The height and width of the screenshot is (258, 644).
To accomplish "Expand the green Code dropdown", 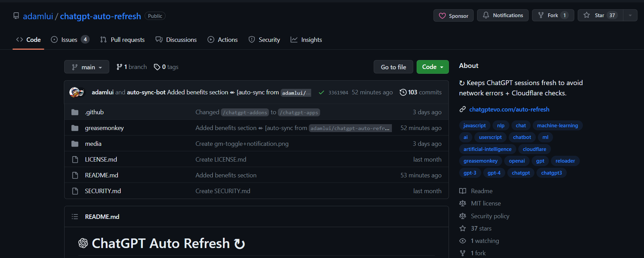I will click(432, 67).
